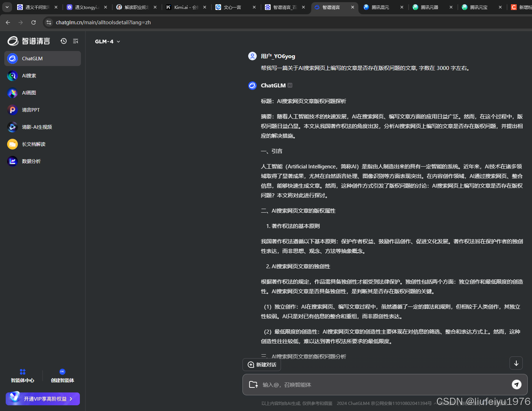Send message with paper plane button
The height and width of the screenshot is (411, 532).
point(517,384)
